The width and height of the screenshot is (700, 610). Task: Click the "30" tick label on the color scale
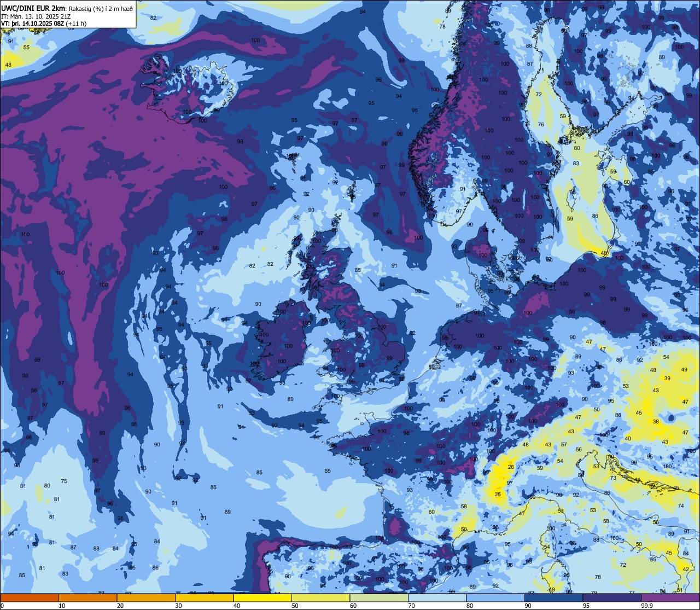click(x=179, y=606)
